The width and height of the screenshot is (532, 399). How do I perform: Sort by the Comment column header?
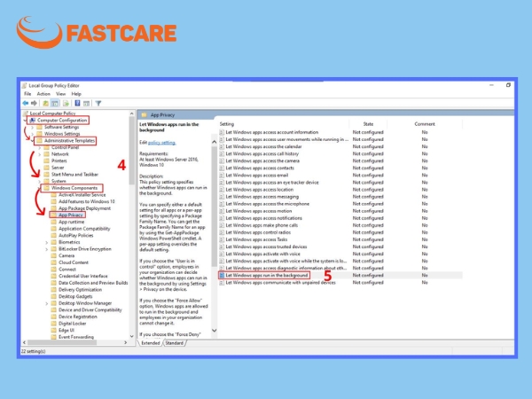pos(425,124)
